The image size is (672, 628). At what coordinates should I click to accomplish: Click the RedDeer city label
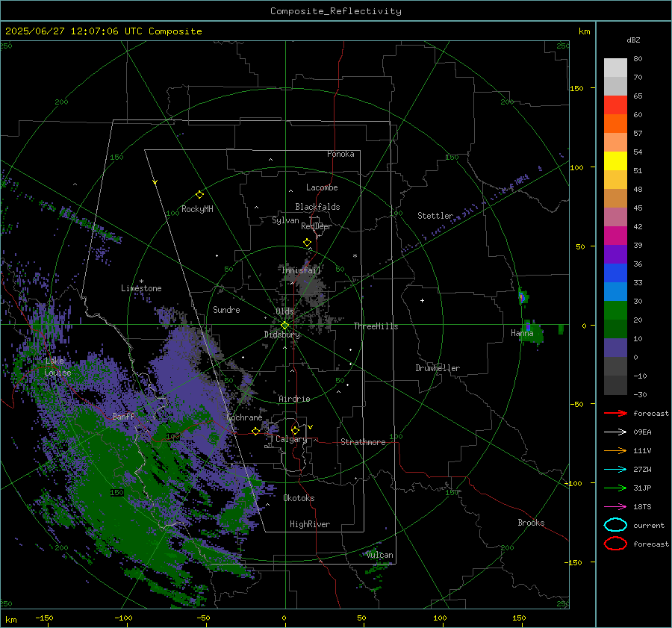317,226
